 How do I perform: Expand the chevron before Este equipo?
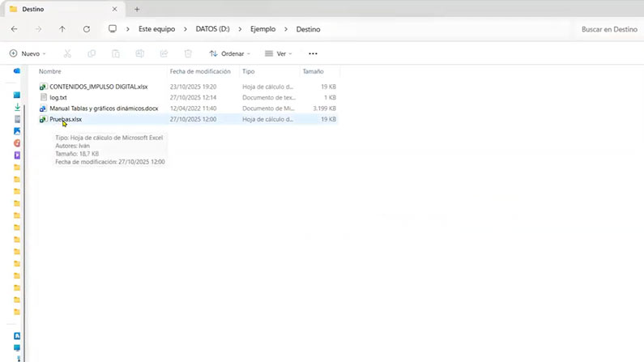pos(128,29)
